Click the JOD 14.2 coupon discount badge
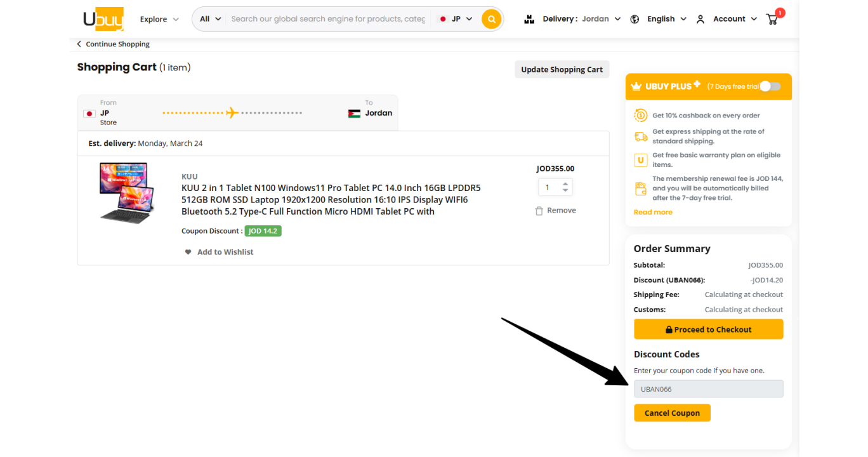Image resolution: width=868 pixels, height=457 pixels. click(263, 231)
